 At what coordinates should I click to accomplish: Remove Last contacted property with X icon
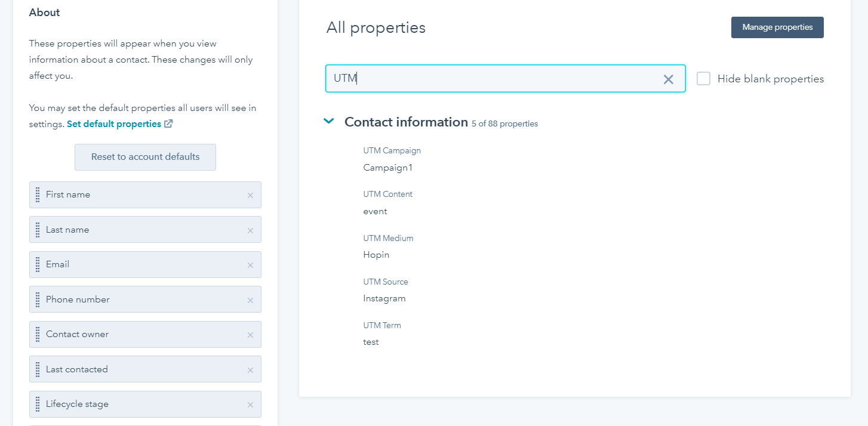[x=250, y=370]
